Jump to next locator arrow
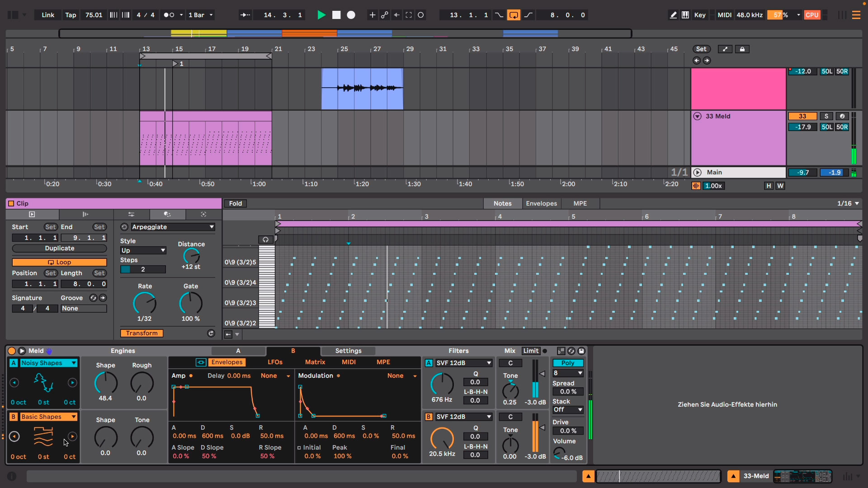 [707, 61]
